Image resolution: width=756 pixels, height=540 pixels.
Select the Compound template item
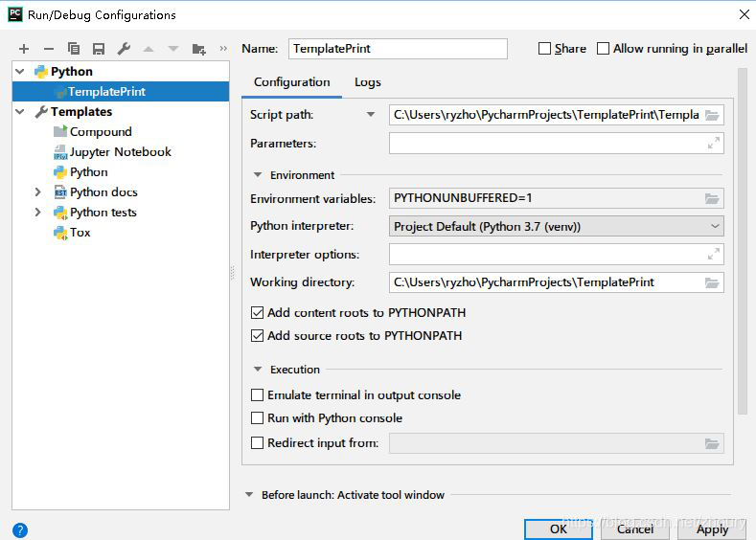click(101, 131)
